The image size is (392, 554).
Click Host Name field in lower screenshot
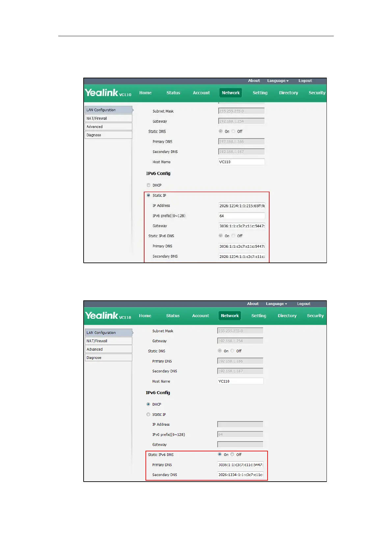tap(240, 381)
